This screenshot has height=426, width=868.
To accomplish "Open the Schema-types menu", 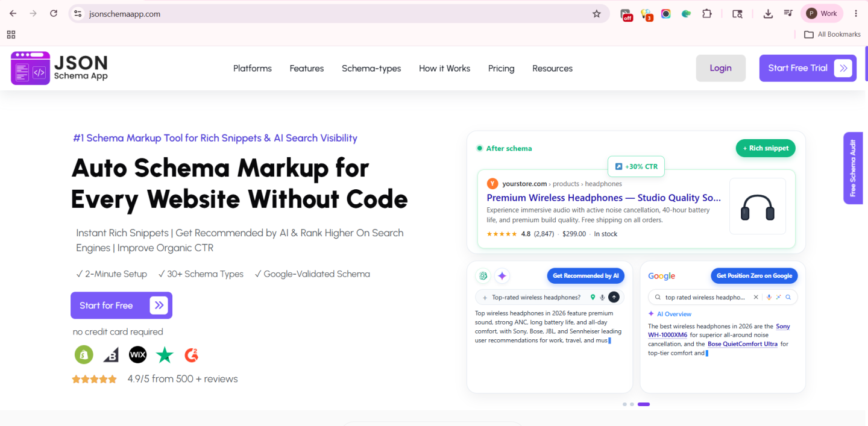I will (371, 68).
